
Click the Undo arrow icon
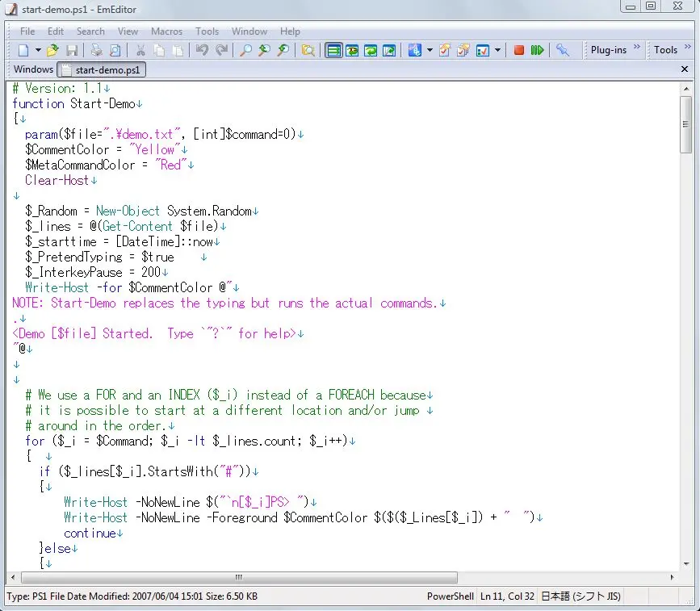pos(202,50)
